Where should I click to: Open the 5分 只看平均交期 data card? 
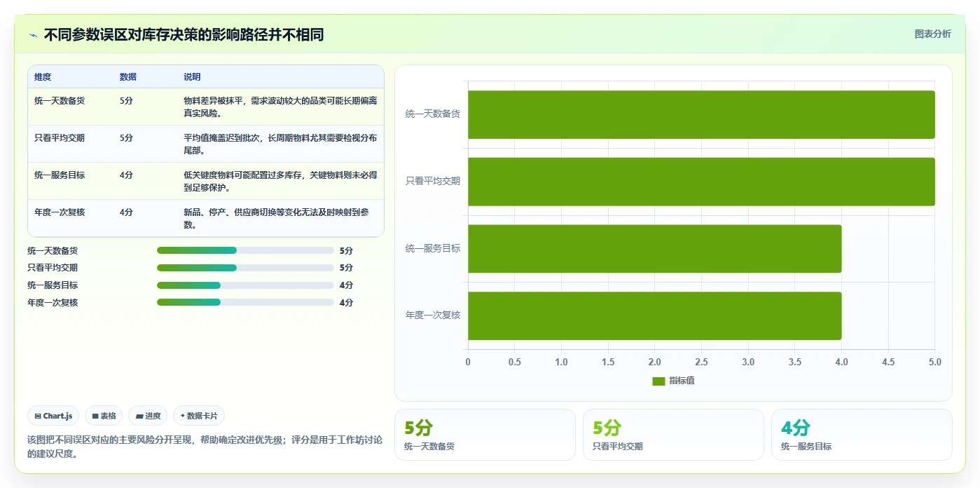click(673, 435)
